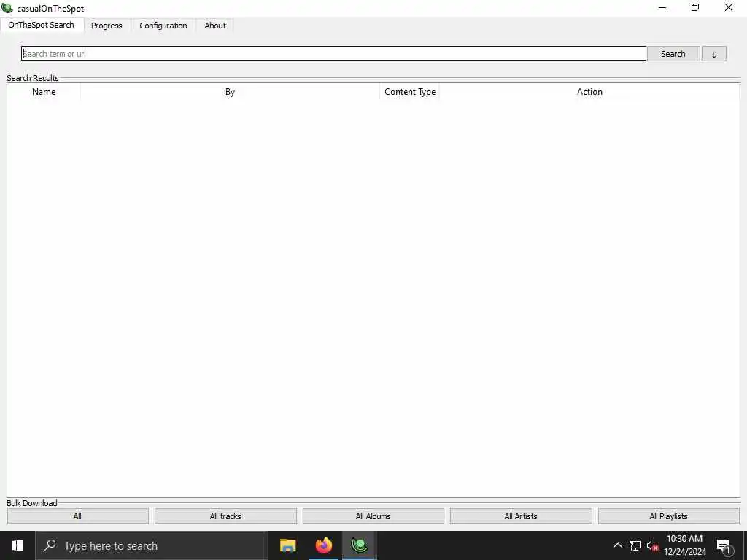This screenshot has width=747, height=560.
Task: Show hidden system tray icons
Action: click(617, 545)
